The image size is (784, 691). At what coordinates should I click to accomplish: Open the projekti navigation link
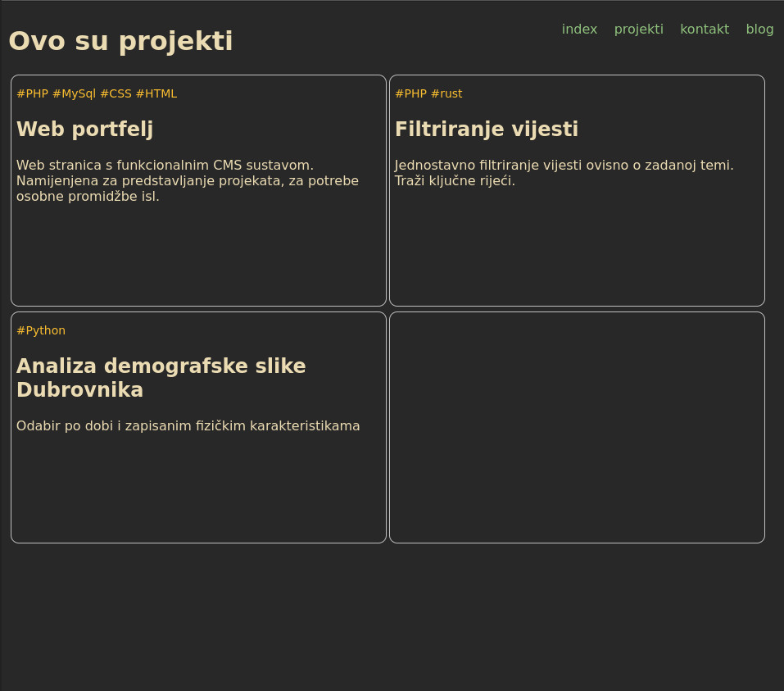(x=639, y=29)
